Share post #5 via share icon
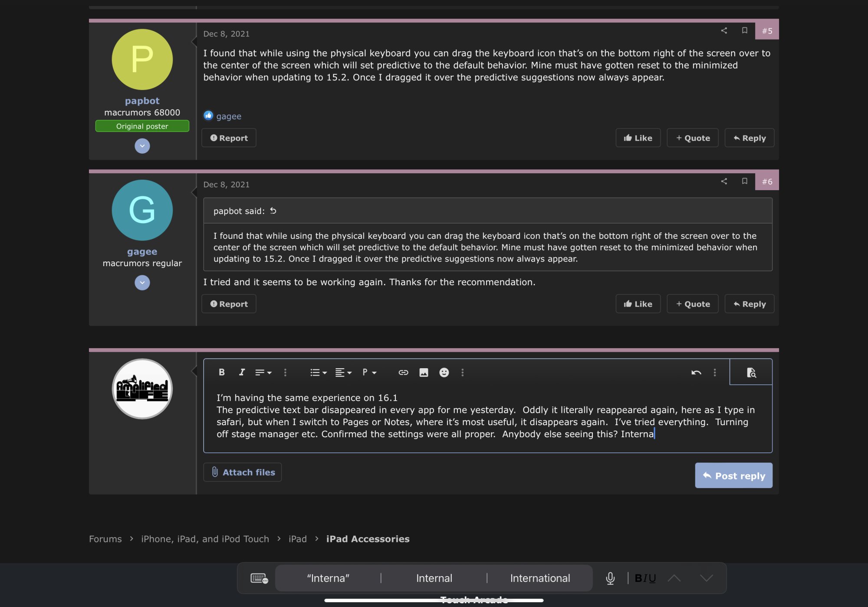Screen dimensions: 868x607 723,30
